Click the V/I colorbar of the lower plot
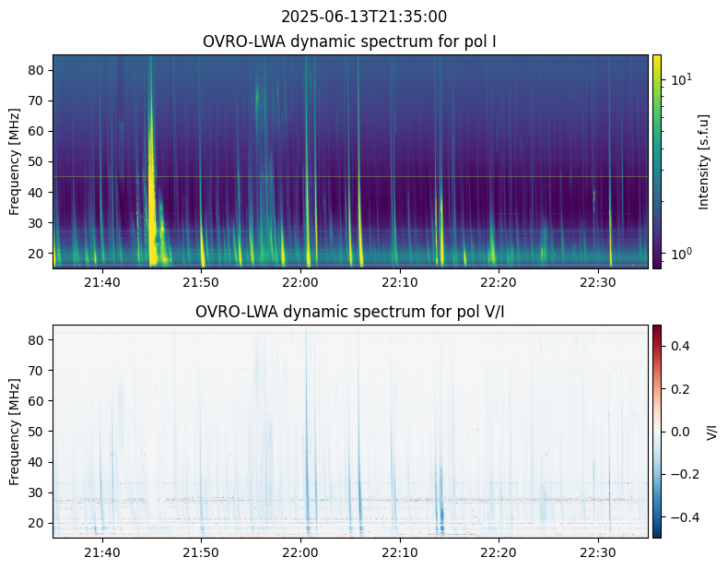 tap(657, 431)
